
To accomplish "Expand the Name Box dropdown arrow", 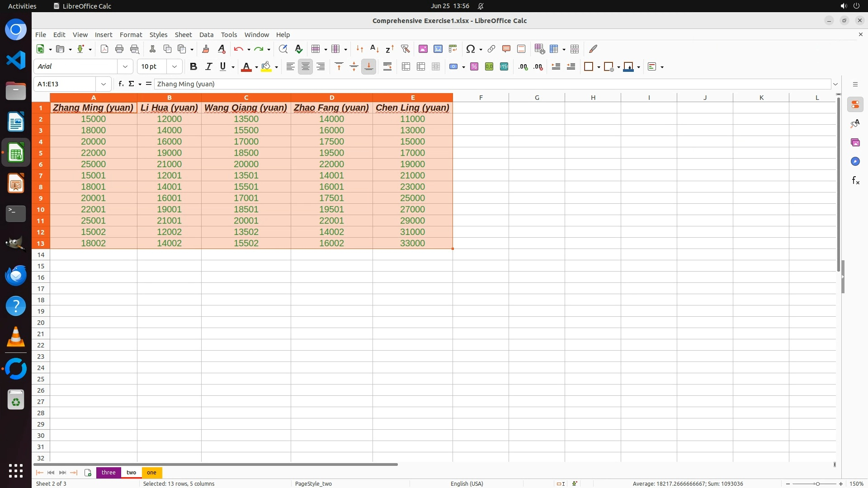I will coord(104,84).
